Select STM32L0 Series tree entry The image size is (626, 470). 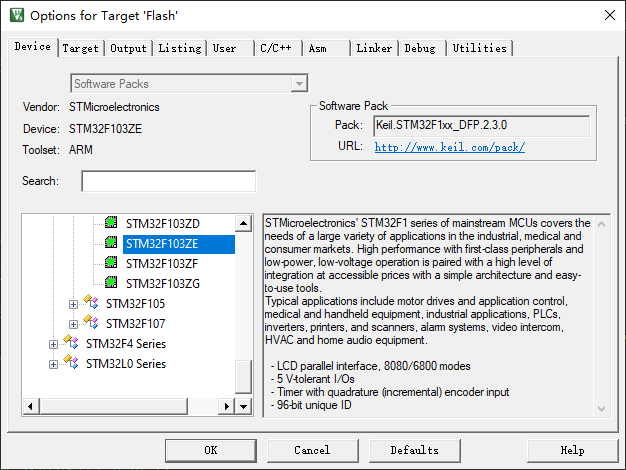pos(126,364)
